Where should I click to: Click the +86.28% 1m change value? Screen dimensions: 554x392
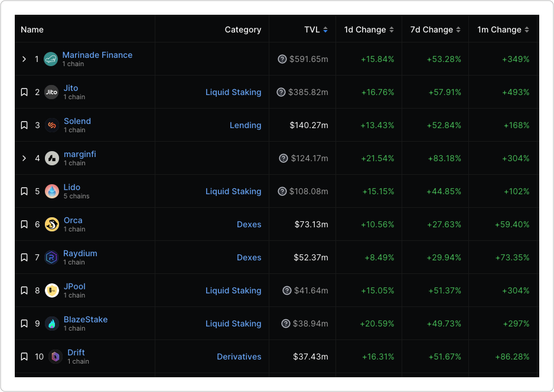click(x=512, y=357)
